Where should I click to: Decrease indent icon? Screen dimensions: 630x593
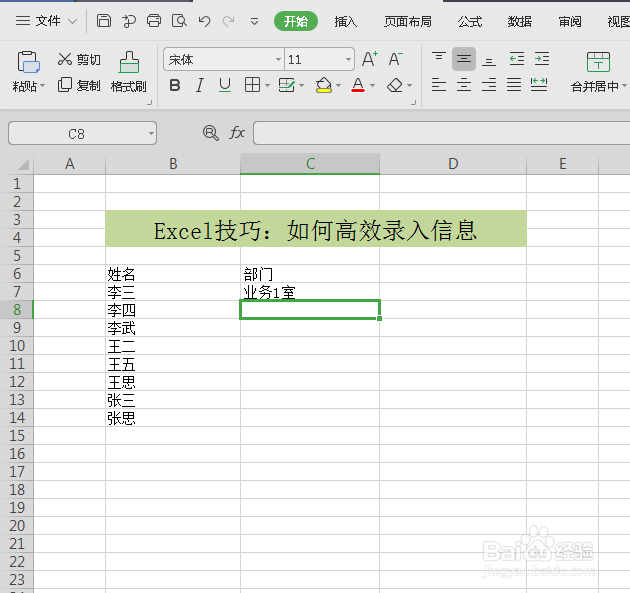point(517,59)
